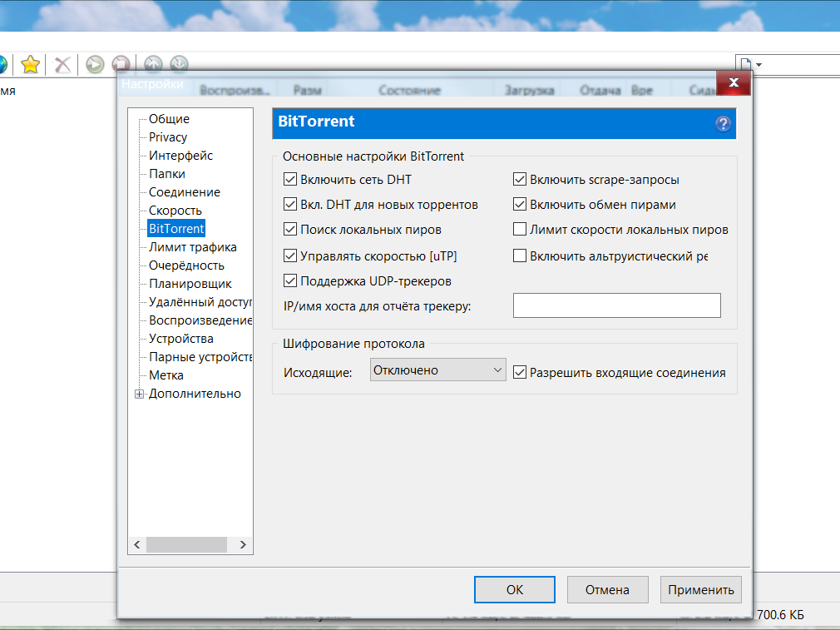Click the start (play) icon in the toolbar
Viewport: 840px width, 630px height.
[x=95, y=64]
